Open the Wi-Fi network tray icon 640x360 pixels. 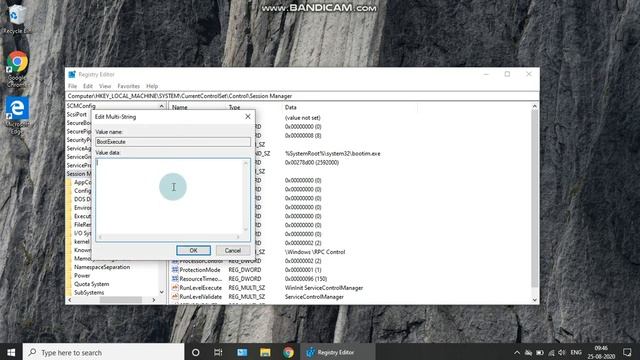click(x=551, y=352)
